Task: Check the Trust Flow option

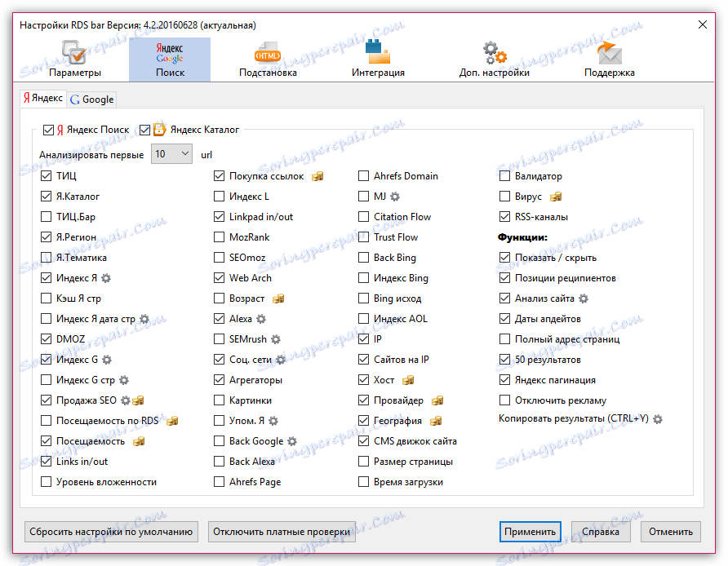Action: 363,237
